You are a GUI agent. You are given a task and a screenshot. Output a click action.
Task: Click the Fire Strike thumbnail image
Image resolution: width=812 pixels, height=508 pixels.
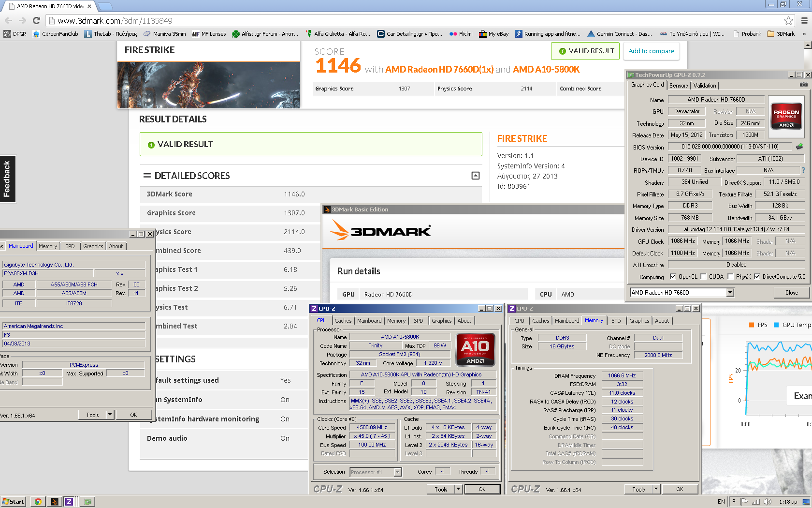209,85
